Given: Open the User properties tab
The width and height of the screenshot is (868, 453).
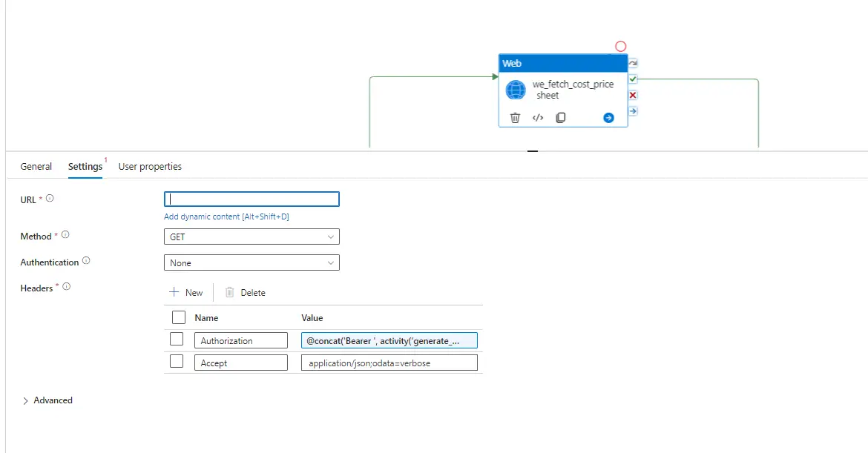Looking at the screenshot, I should point(150,166).
